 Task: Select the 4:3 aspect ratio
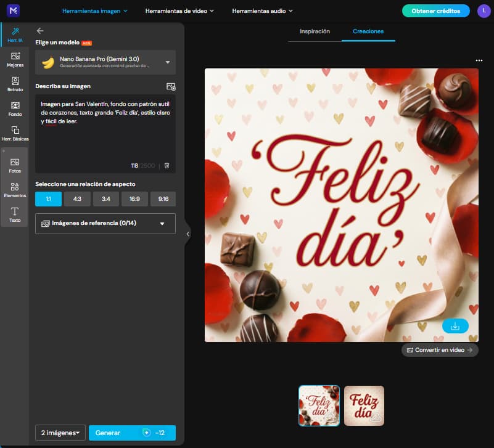[x=77, y=199]
